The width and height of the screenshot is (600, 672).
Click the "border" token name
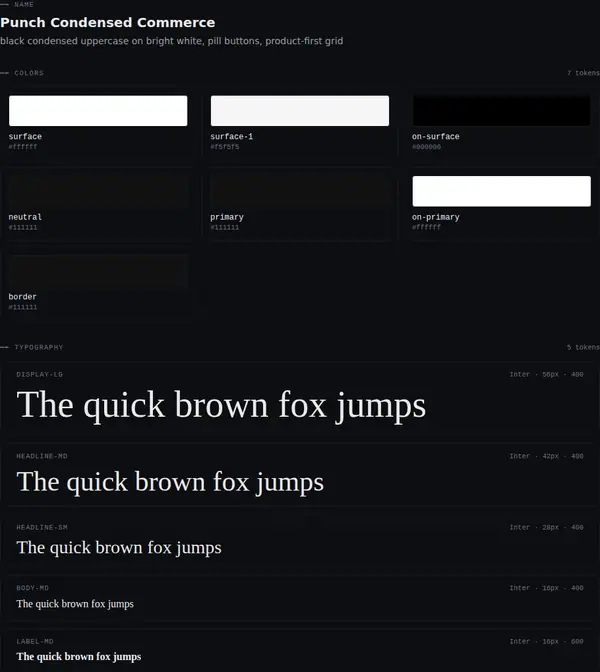(x=23, y=297)
